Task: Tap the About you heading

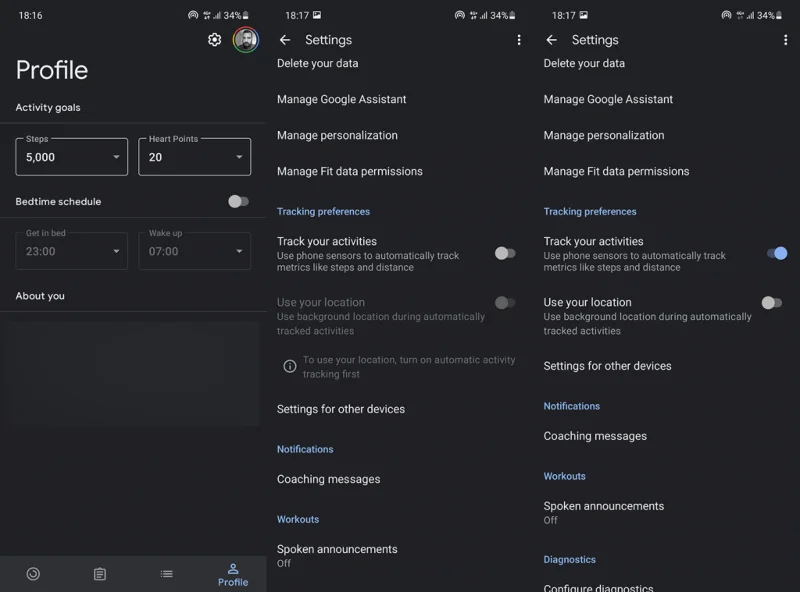Action: coord(40,296)
